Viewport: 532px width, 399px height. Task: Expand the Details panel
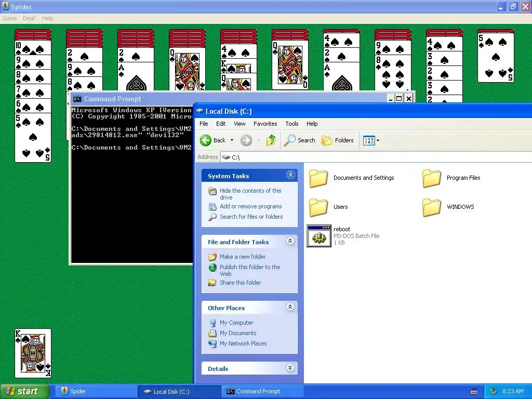[290, 368]
